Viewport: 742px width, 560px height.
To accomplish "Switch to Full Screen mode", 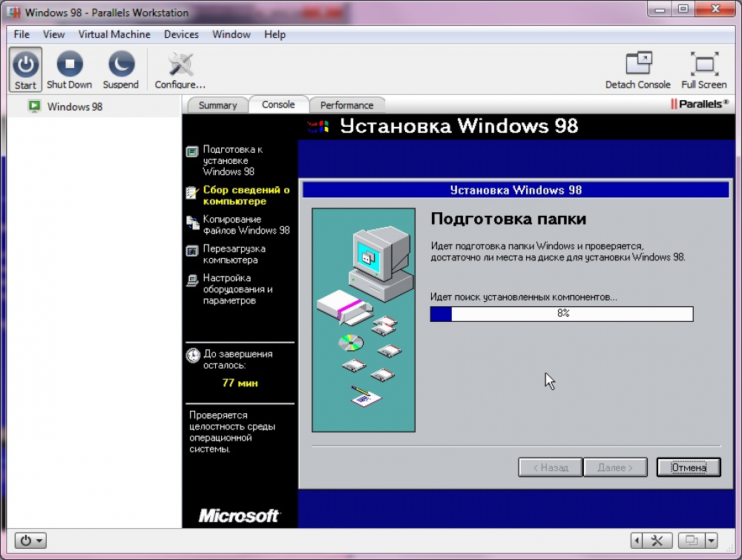I will [704, 70].
